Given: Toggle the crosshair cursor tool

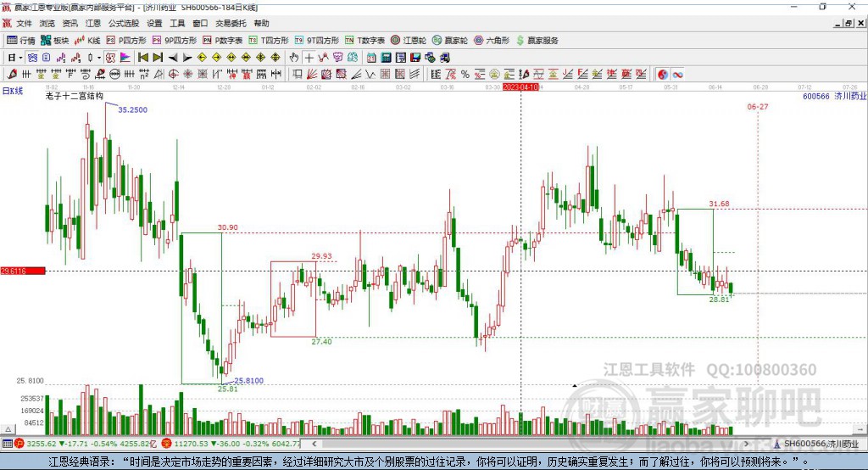Looking at the screenshot, I should (309, 58).
